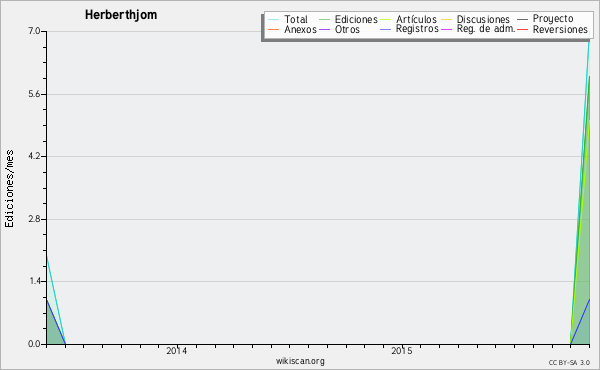This screenshot has width=600, height=370.
Task: Select the Artículos legend entry
Action: pyautogui.click(x=409, y=19)
